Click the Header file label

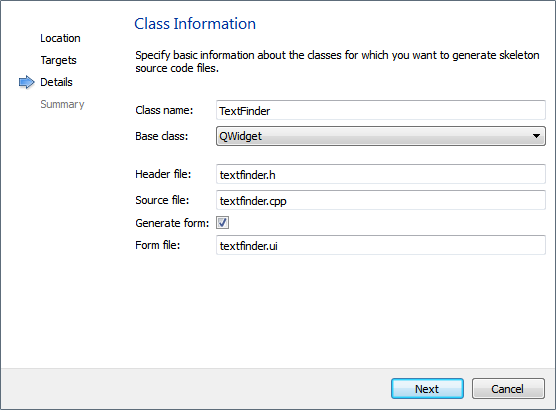pos(163,174)
